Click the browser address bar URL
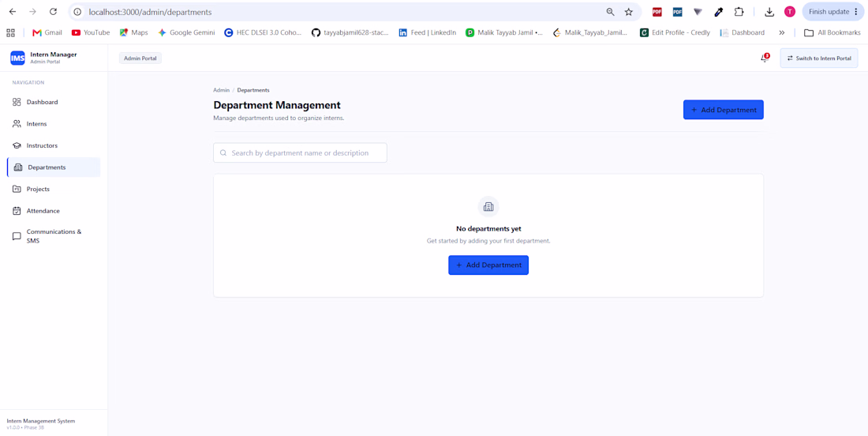 [x=150, y=12]
